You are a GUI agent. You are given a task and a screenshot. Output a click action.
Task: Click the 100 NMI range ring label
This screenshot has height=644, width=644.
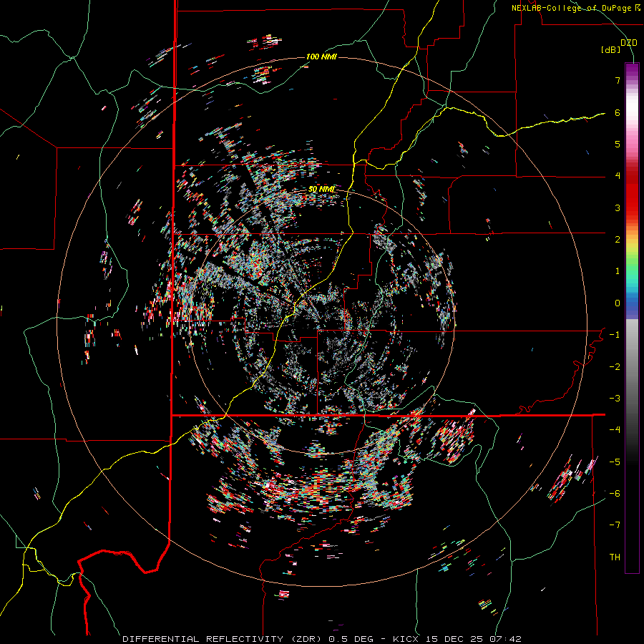(321, 57)
